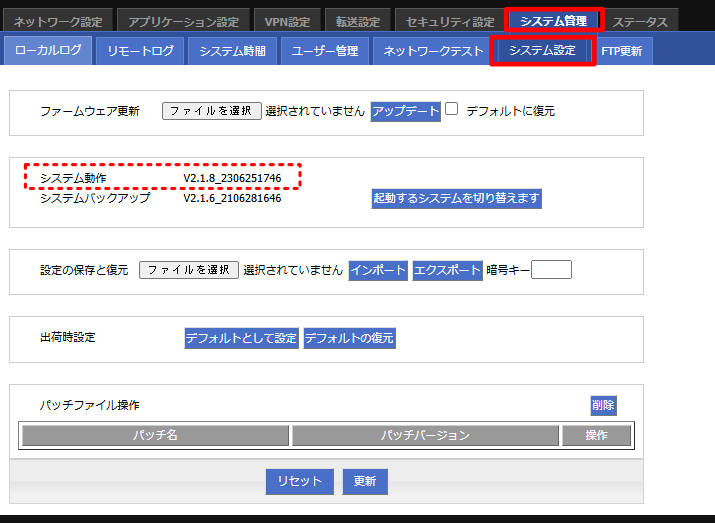Open the アプリケーション設定 top tab

coord(183,21)
